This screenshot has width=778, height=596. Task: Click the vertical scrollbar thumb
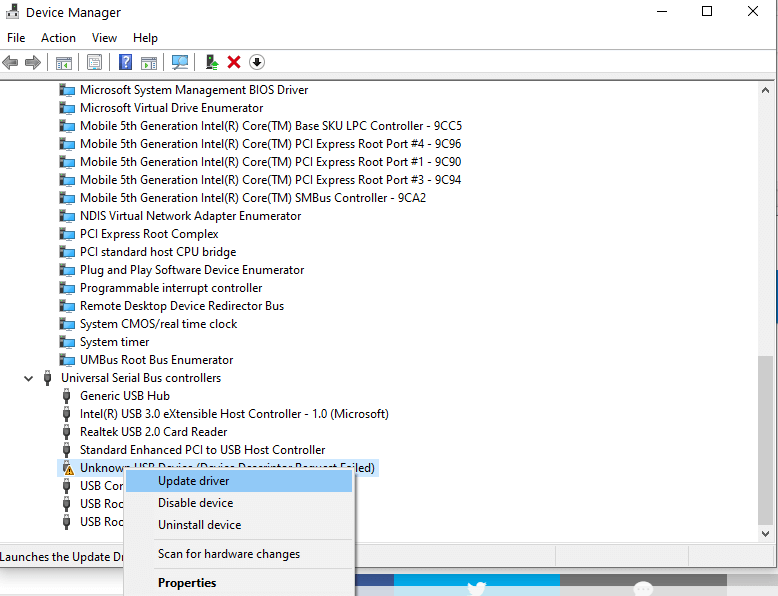coord(766,440)
